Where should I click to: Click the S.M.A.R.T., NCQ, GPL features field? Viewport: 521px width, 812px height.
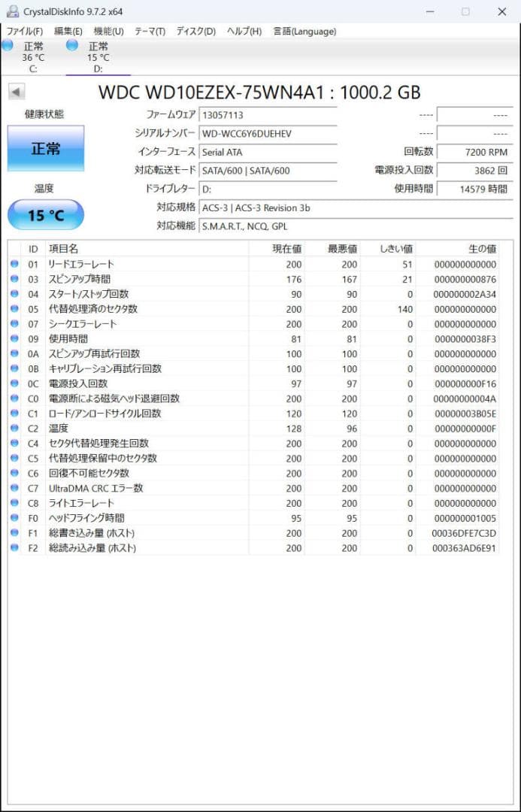356,226
